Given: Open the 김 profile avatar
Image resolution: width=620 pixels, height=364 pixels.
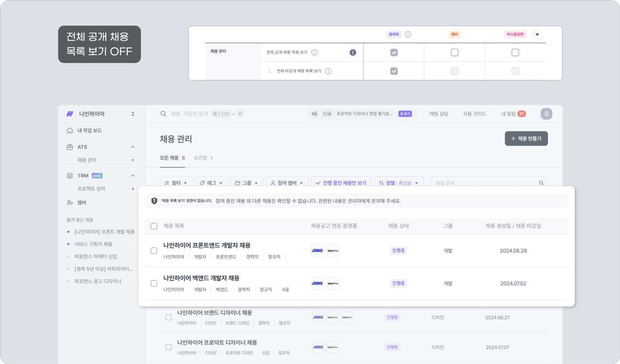Looking at the screenshot, I should 546,114.
